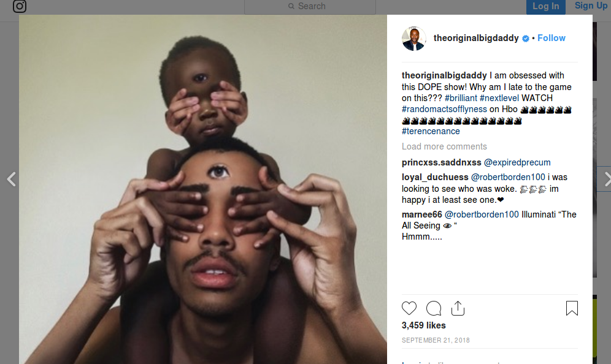Click the verified badge icon
The image size is (611, 364).
(526, 38)
